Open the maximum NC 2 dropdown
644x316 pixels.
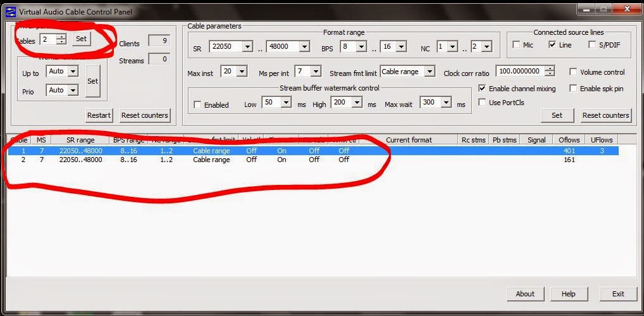486,47
